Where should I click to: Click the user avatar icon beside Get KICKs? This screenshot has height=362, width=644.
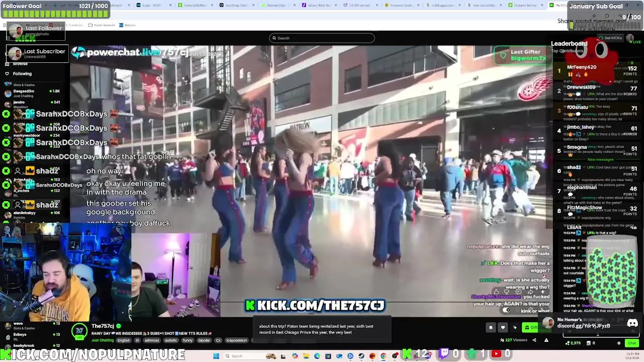coord(630,38)
